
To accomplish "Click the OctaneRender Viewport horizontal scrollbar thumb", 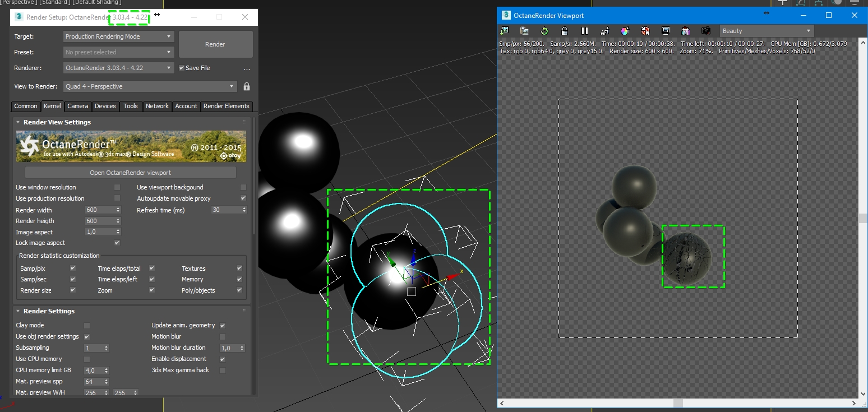I will click(678, 403).
